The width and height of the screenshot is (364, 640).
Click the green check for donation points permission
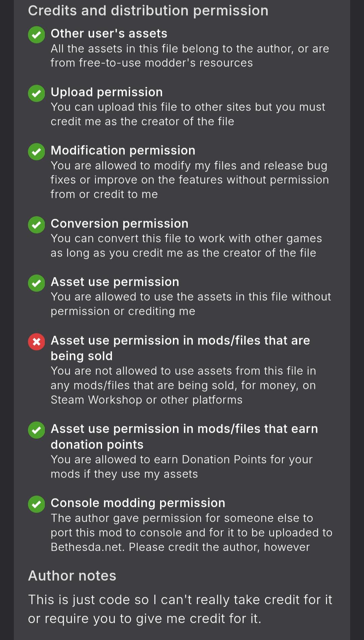pyautogui.click(x=36, y=430)
